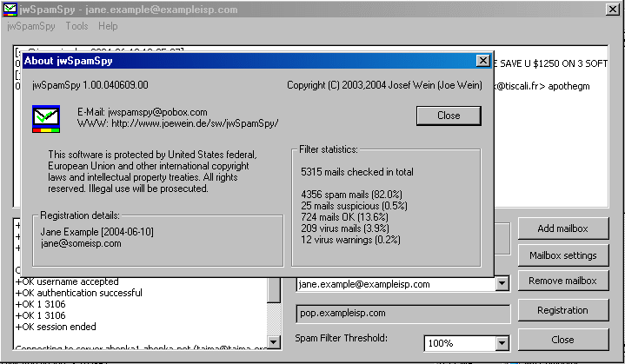Click Remove mailbox button
Viewport: 625px width, 364px height.
point(562,281)
